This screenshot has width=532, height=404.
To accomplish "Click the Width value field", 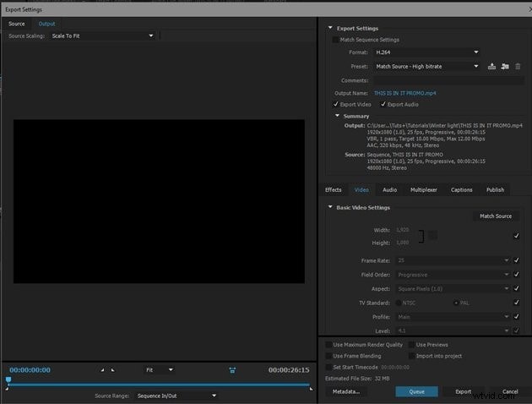I will (x=403, y=230).
